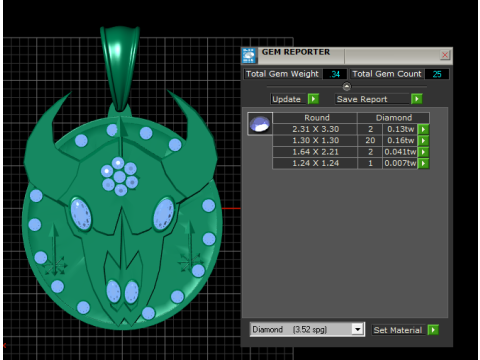Click the Gem Reporter panel logo icon
Image resolution: width=480 pixels, height=360 pixels.
coord(249,55)
